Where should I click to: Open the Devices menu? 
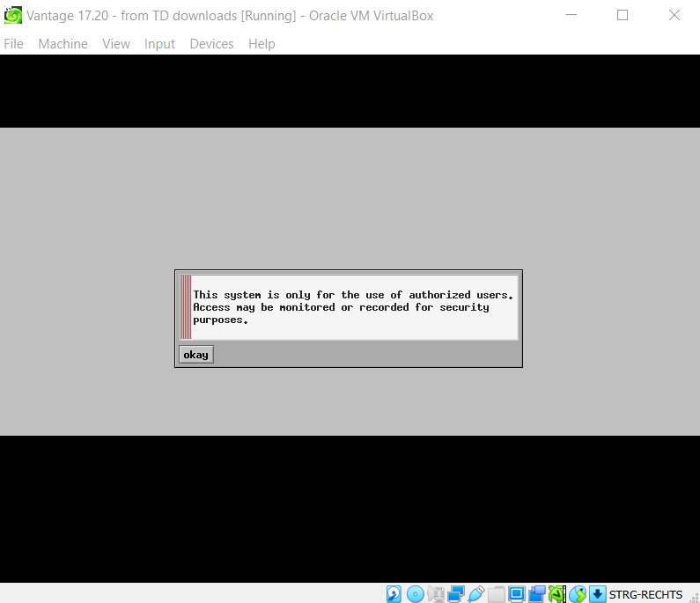[211, 44]
